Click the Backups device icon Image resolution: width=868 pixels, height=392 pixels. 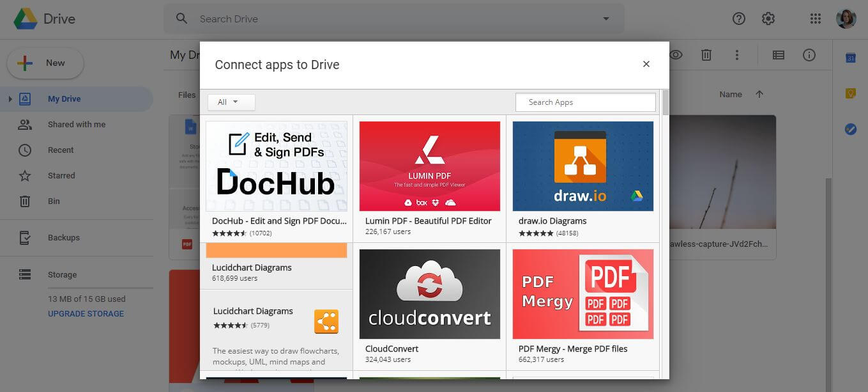pyautogui.click(x=25, y=238)
